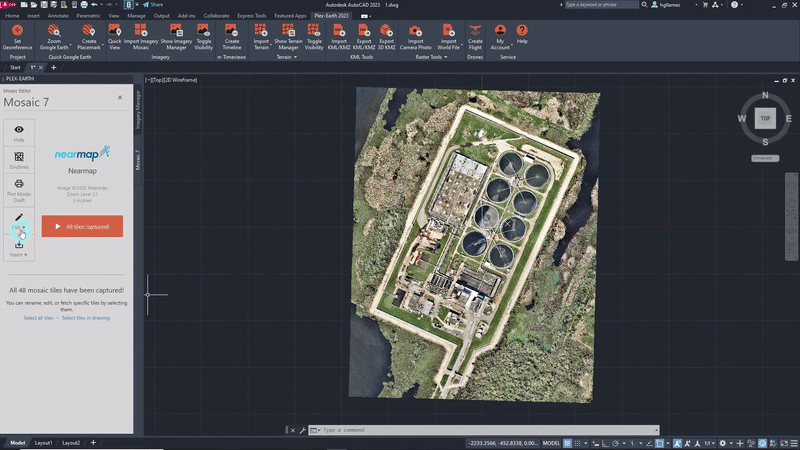800x450 pixels.
Task: Click Create Flight drone tool
Action: click(475, 37)
